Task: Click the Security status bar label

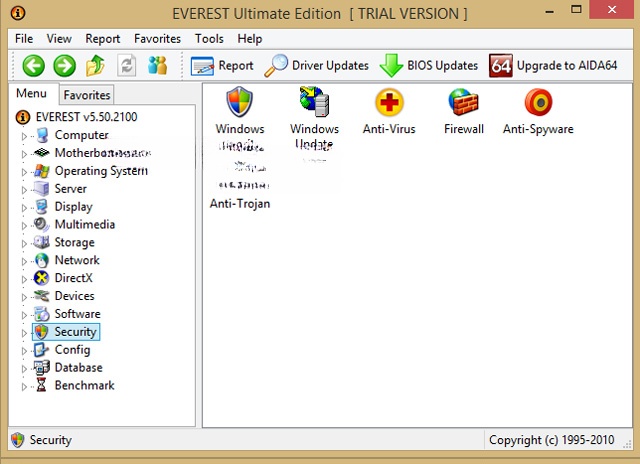Action: click(51, 440)
